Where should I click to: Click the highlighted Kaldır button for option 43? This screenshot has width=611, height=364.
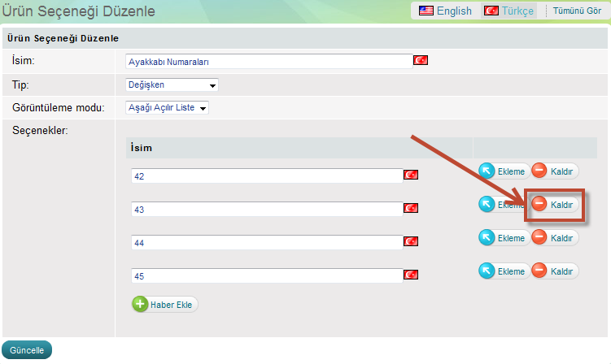coord(555,205)
